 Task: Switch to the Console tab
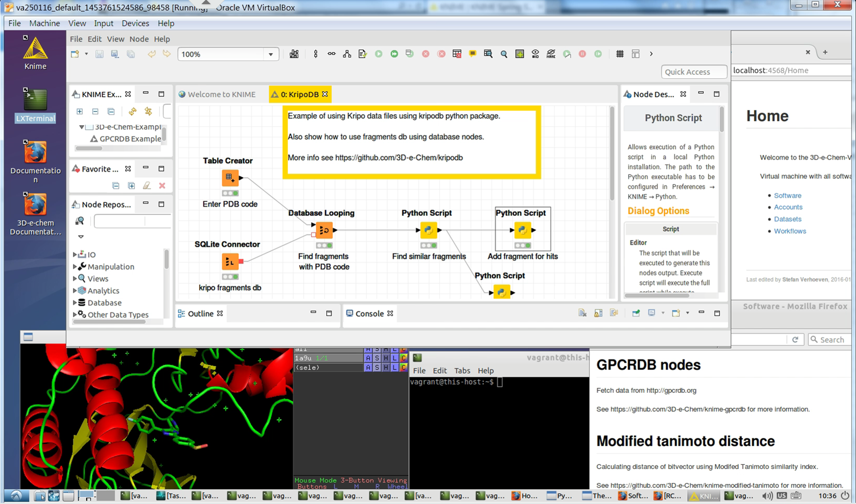369,314
